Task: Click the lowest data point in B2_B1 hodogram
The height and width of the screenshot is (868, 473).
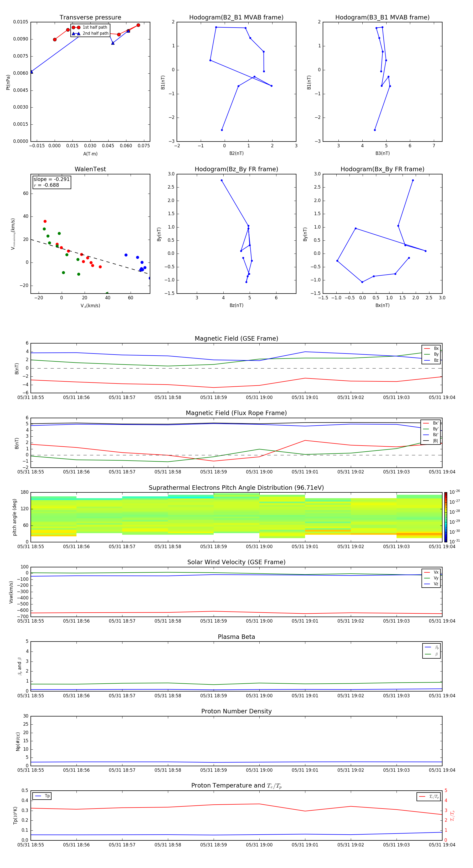Action: pos(222,130)
